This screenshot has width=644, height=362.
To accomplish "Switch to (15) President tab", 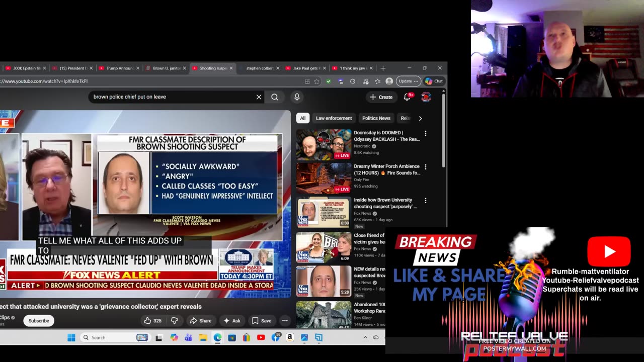I will click(73, 68).
